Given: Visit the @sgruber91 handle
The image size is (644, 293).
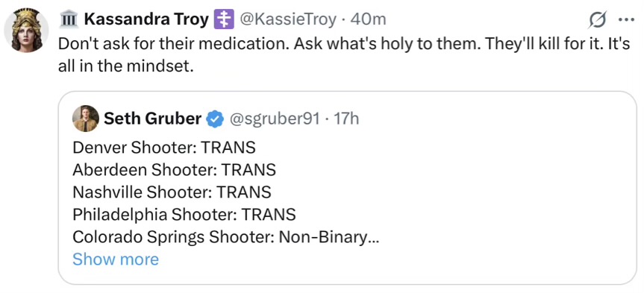Looking at the screenshot, I should (x=274, y=119).
